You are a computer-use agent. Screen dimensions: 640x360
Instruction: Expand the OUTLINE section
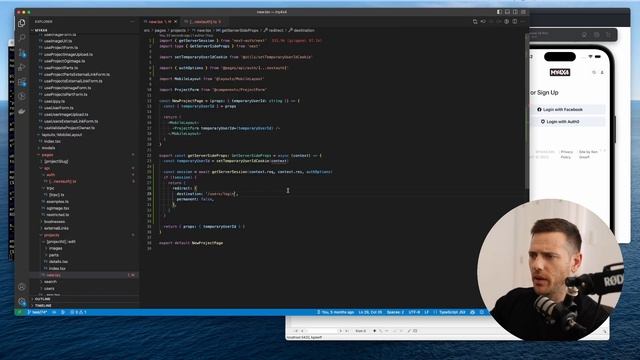point(42,299)
